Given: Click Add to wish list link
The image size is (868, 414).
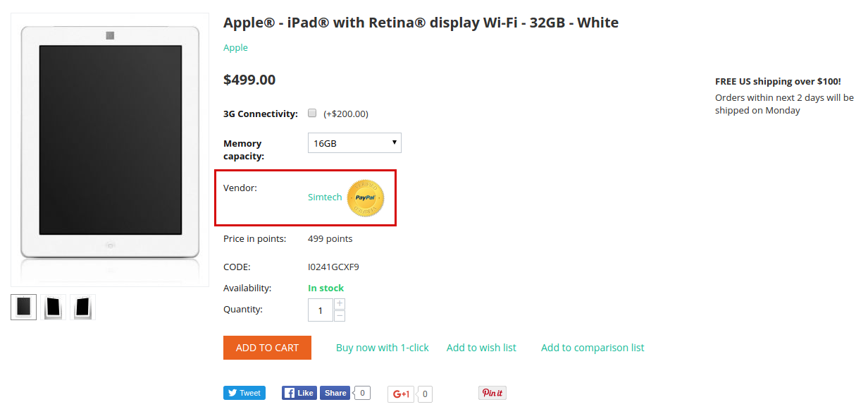Looking at the screenshot, I should pyautogui.click(x=481, y=348).
